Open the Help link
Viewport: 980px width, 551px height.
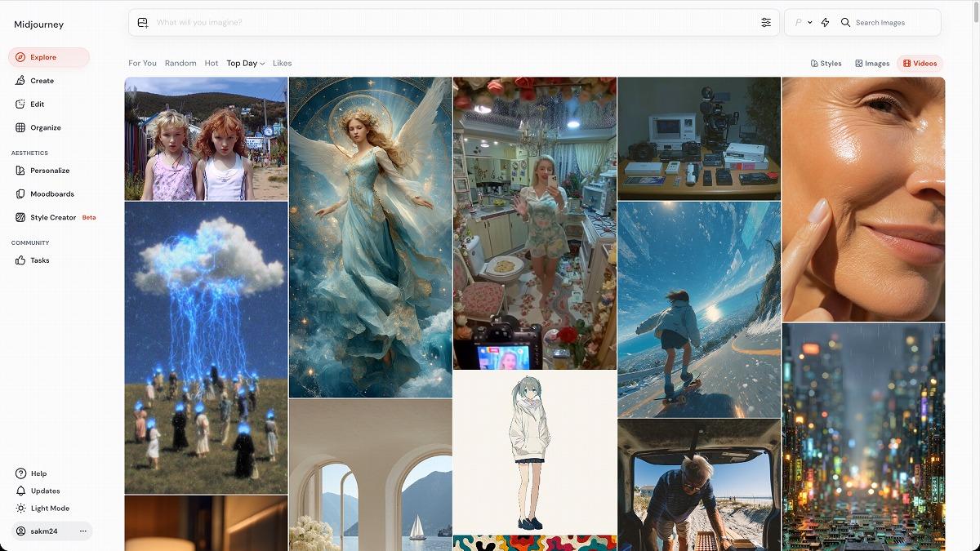[x=38, y=473]
